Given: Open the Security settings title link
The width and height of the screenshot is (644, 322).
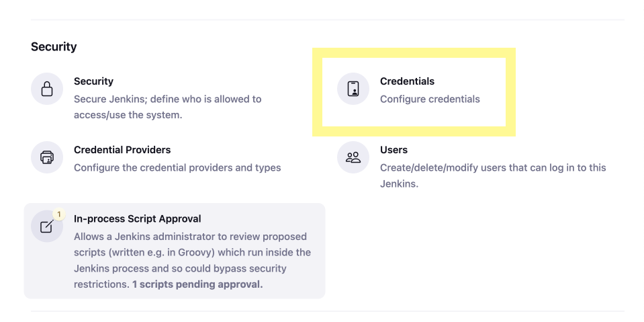Looking at the screenshot, I should click(x=93, y=81).
